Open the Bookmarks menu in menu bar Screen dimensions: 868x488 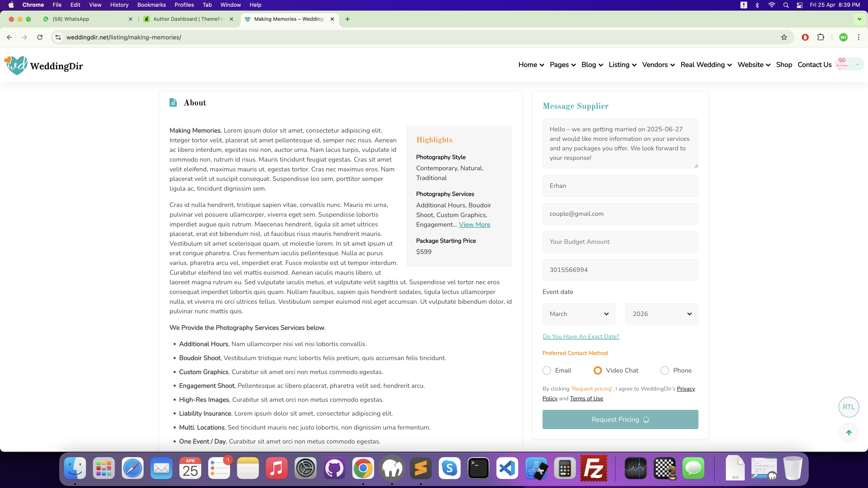pos(151,5)
